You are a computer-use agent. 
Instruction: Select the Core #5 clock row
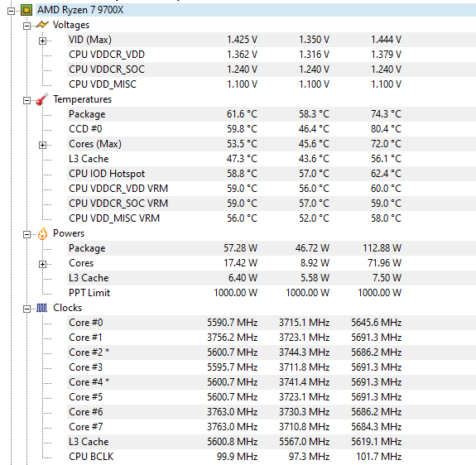(x=272, y=397)
